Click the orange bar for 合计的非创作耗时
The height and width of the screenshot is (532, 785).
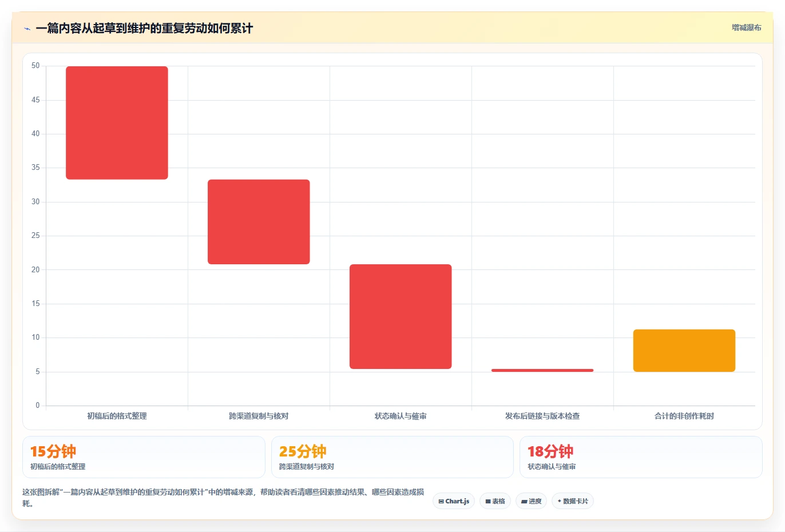click(x=684, y=351)
